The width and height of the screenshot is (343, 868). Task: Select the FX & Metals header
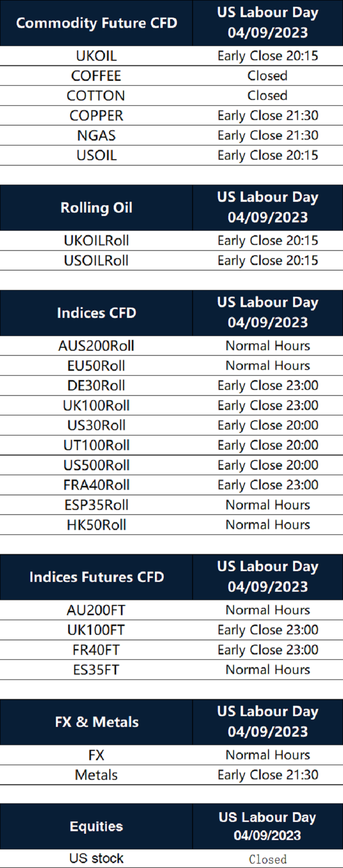coord(97,722)
